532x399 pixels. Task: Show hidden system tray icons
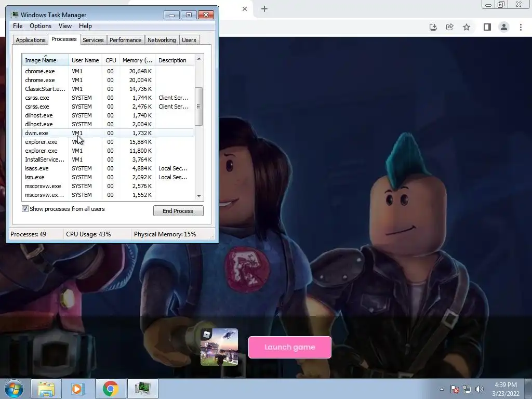point(442,389)
